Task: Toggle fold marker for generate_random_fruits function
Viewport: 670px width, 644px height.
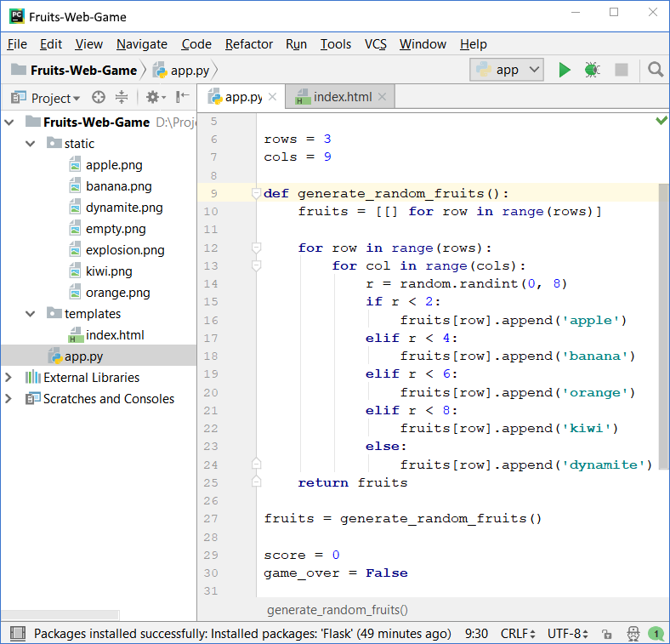Action: (256, 193)
